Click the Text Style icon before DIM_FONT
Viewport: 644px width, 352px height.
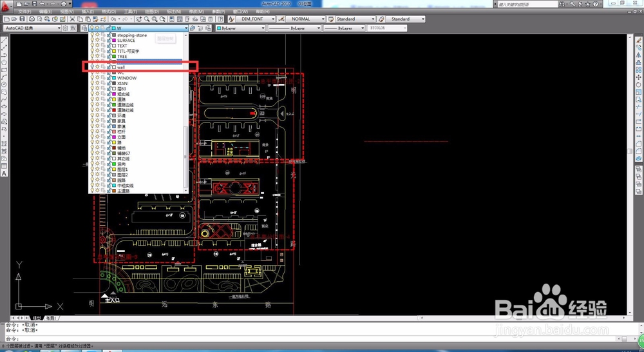231,19
